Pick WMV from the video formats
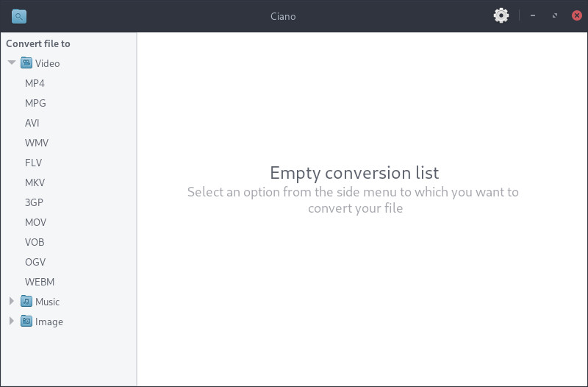Image resolution: width=588 pixels, height=387 pixels. click(37, 143)
